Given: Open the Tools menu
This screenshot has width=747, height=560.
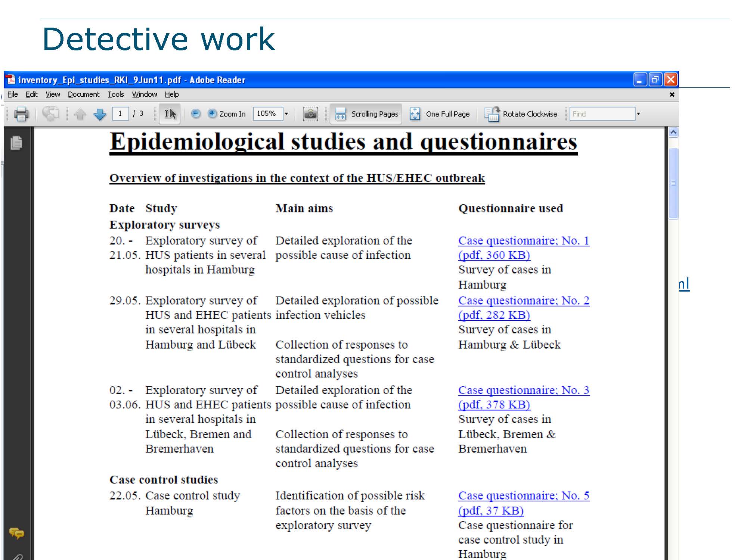Looking at the screenshot, I should point(116,94).
